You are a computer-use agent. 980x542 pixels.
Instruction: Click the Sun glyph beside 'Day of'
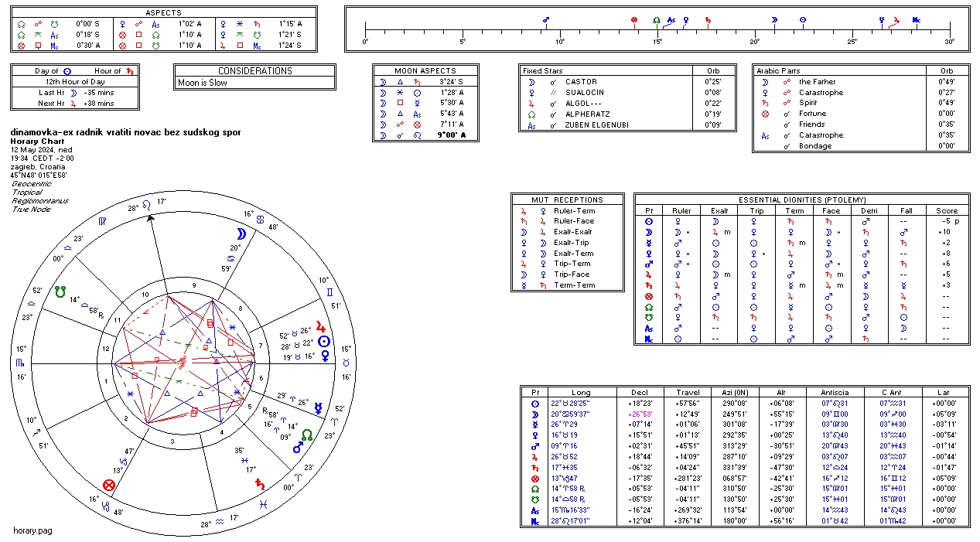tap(67, 71)
